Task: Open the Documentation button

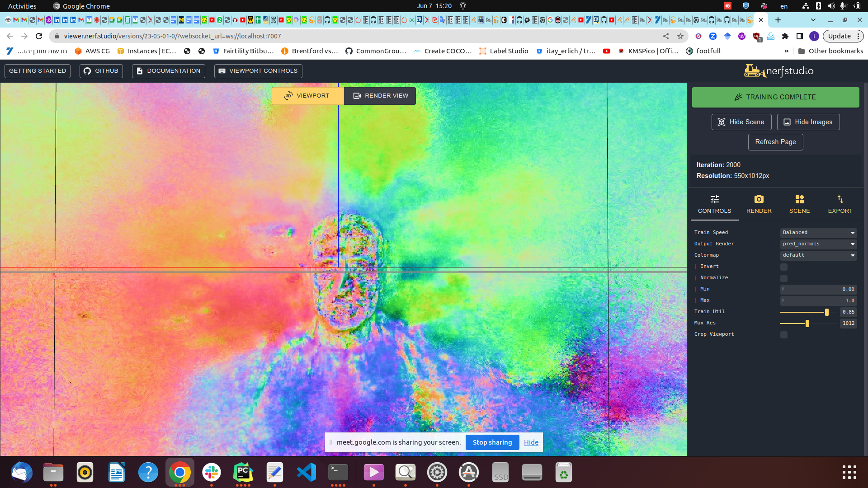Action: coord(168,71)
